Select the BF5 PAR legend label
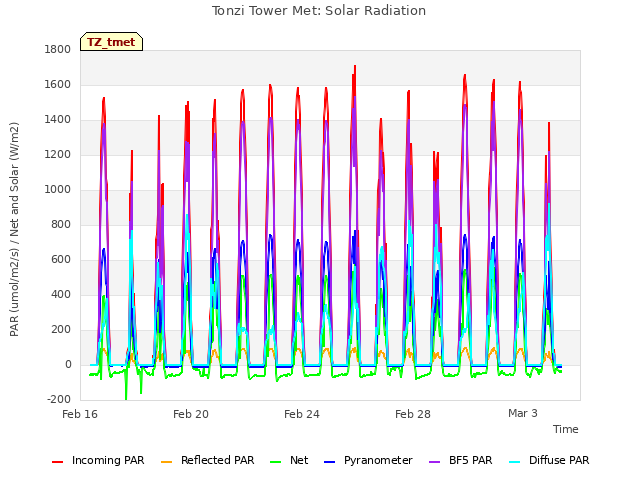 [x=471, y=460]
